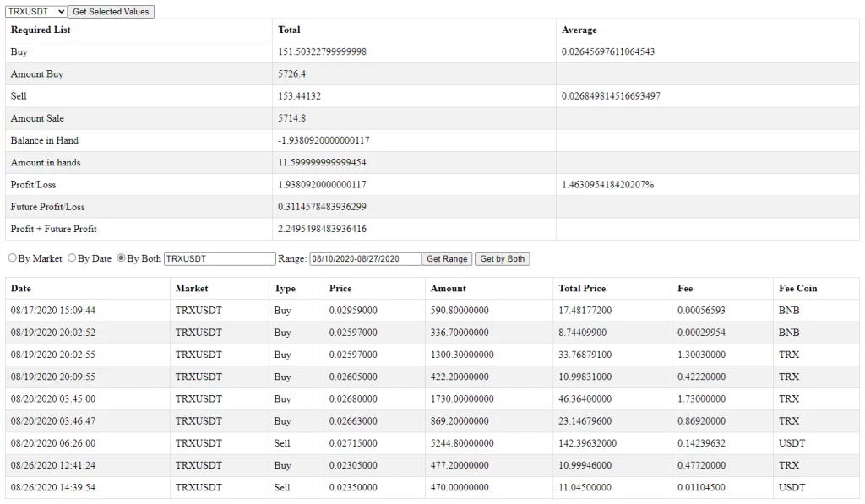
Task: Click price 0.02305000
Action: [x=353, y=465]
